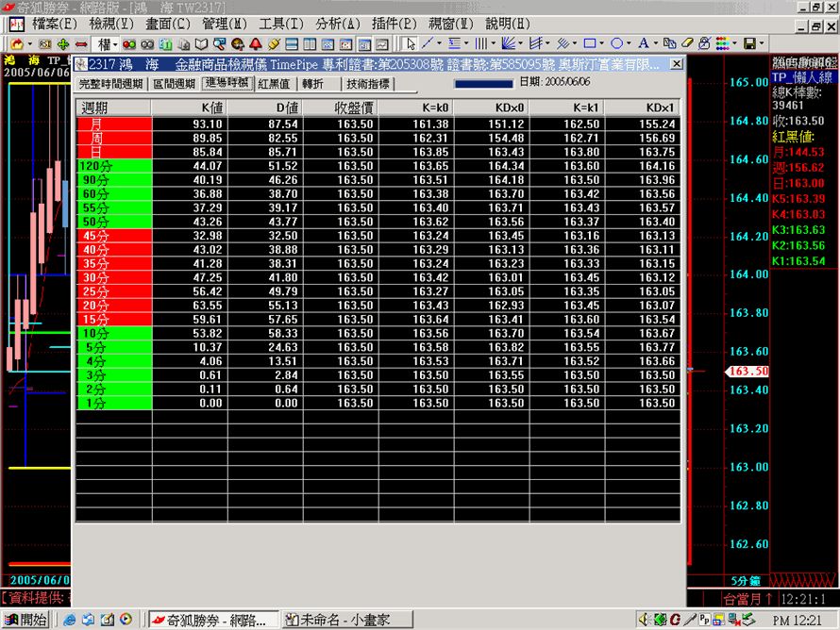
Task: Switch to 未命名 - 小畫家 taskbar window
Action: 344,620
